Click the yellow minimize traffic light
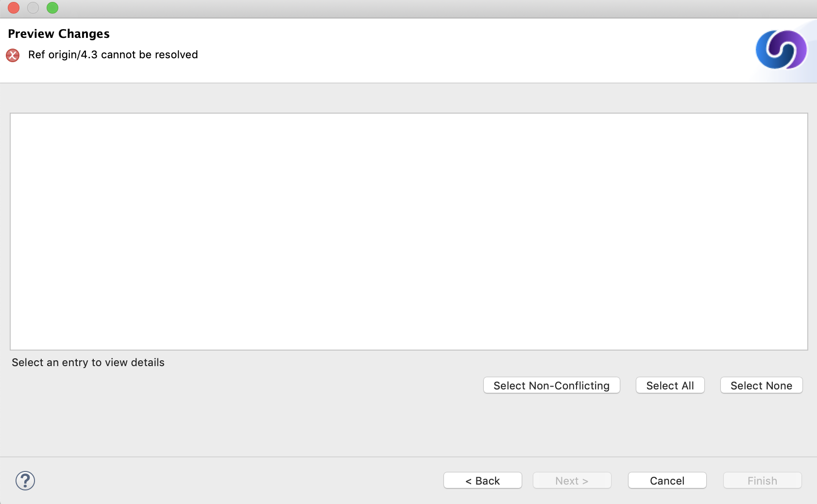The image size is (817, 504). coord(33,8)
